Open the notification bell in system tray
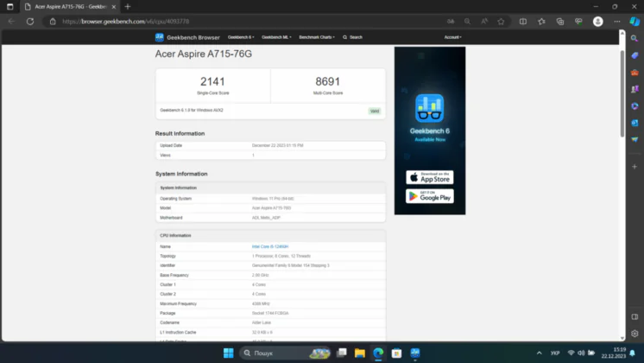 pos(633,353)
